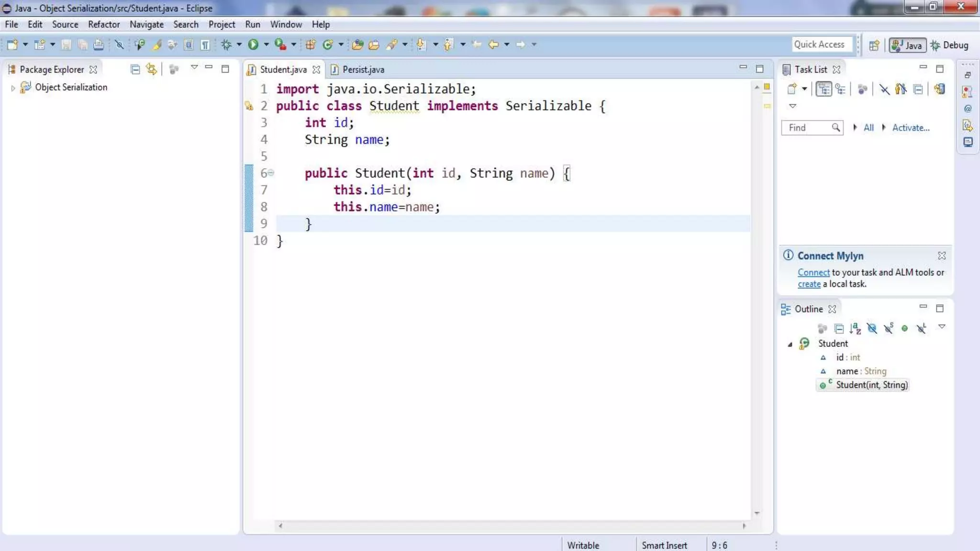Switch to the Persist.java editor tab
Screen dimensions: 980x551
tap(362, 69)
